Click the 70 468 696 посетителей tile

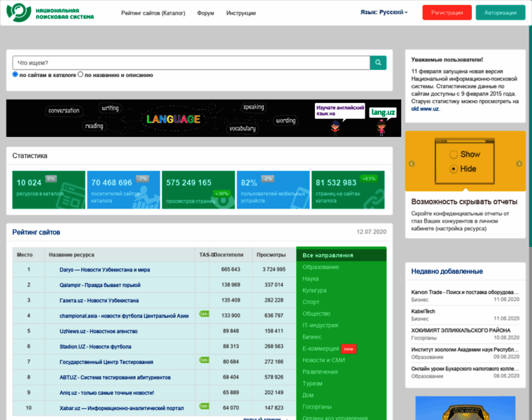[123, 190]
